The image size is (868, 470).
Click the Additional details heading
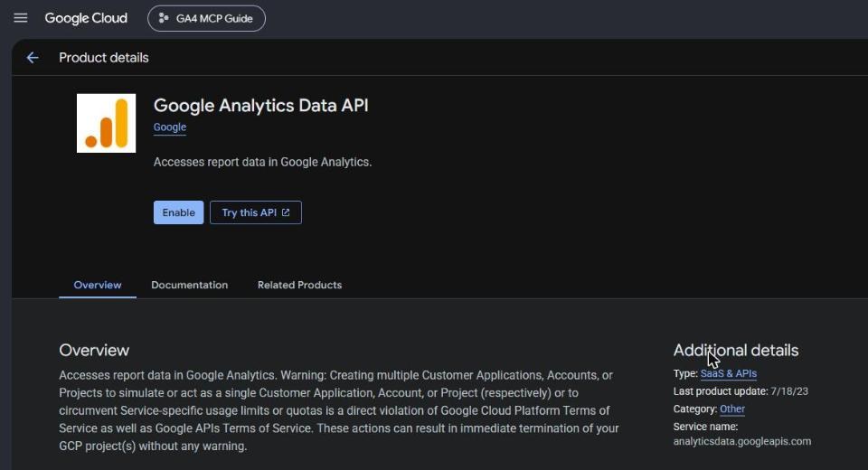(736, 351)
